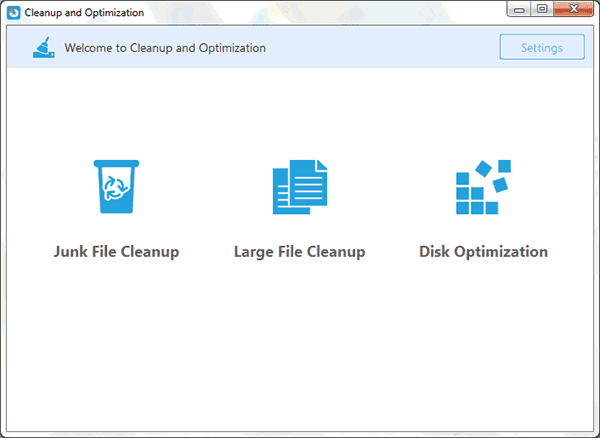The height and width of the screenshot is (438, 600).
Task: Launch the Disk Optimization blocks icon
Action: 483,187
